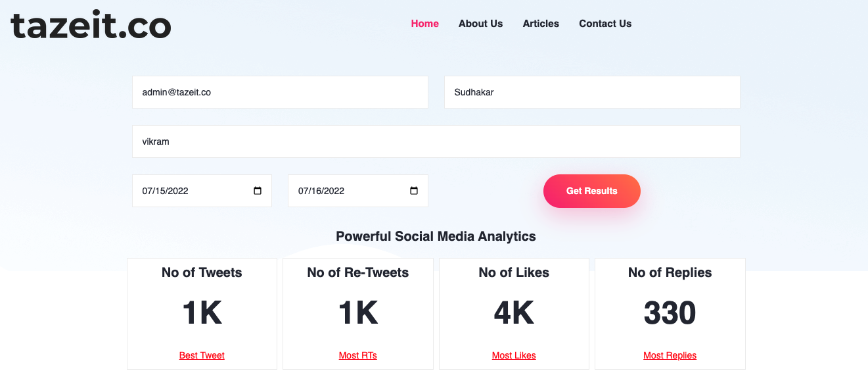The width and height of the screenshot is (868, 375).
Task: Click the 07/15/2022 start date text
Action: (x=166, y=191)
